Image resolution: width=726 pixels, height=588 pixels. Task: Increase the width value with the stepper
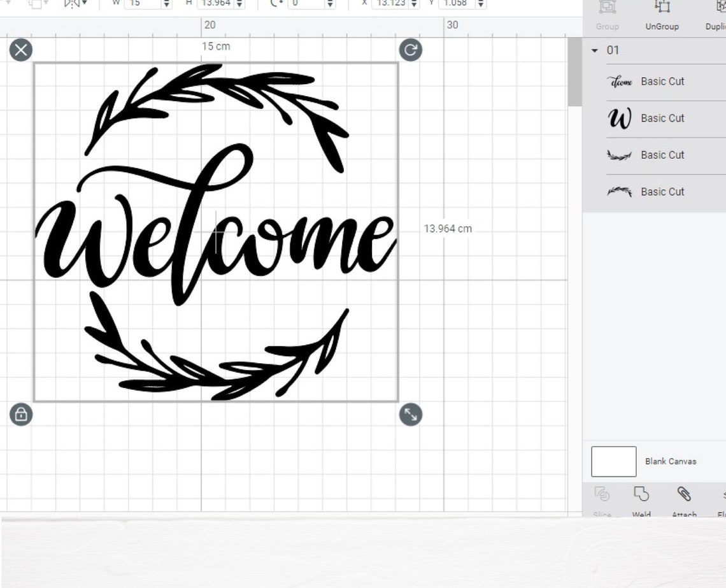[166, 1]
